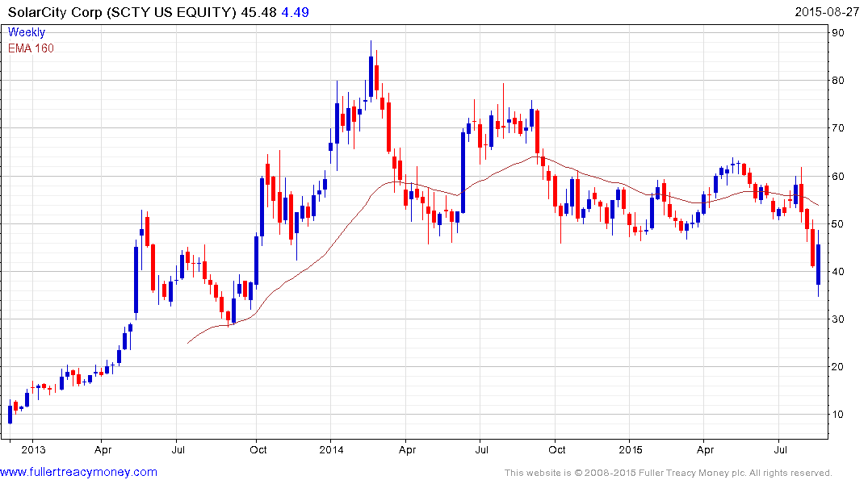Select the 10 price axis label
This screenshot has width=868, height=484.
click(x=838, y=415)
